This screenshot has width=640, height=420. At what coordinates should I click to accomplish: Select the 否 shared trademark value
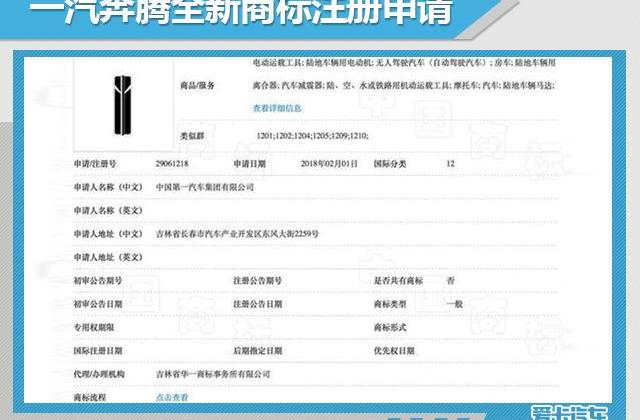[450, 280]
